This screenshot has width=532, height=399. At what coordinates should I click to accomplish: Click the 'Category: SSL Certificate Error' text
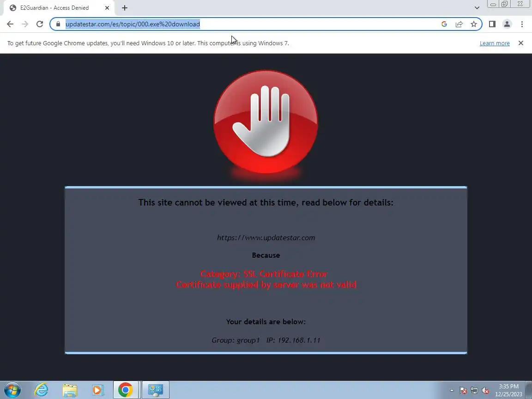[x=264, y=274]
